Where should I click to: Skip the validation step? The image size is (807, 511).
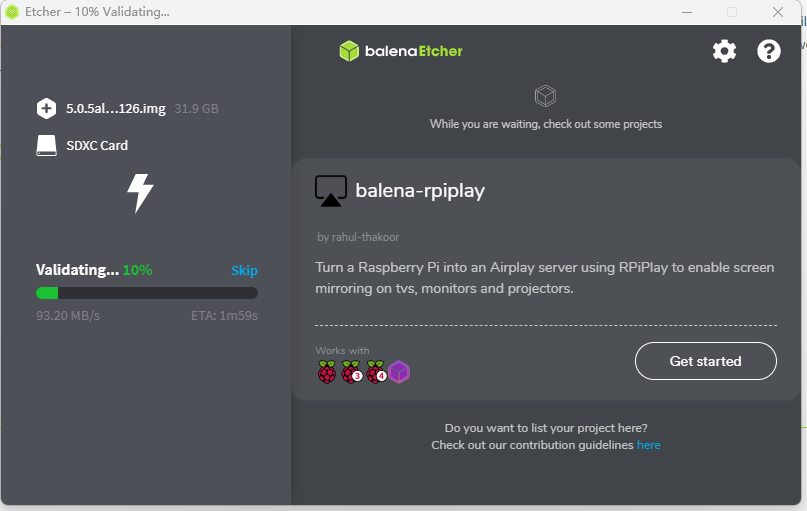pos(244,271)
